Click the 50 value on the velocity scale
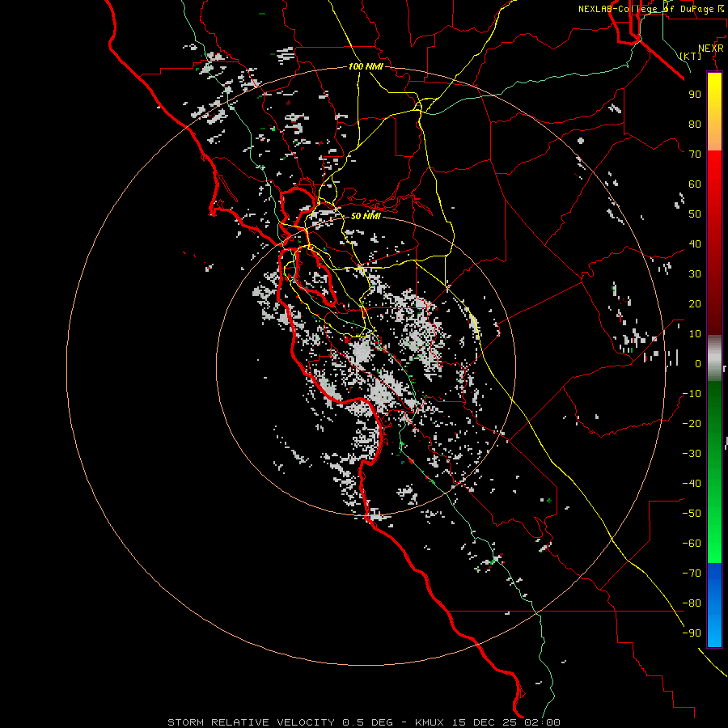 tap(695, 214)
